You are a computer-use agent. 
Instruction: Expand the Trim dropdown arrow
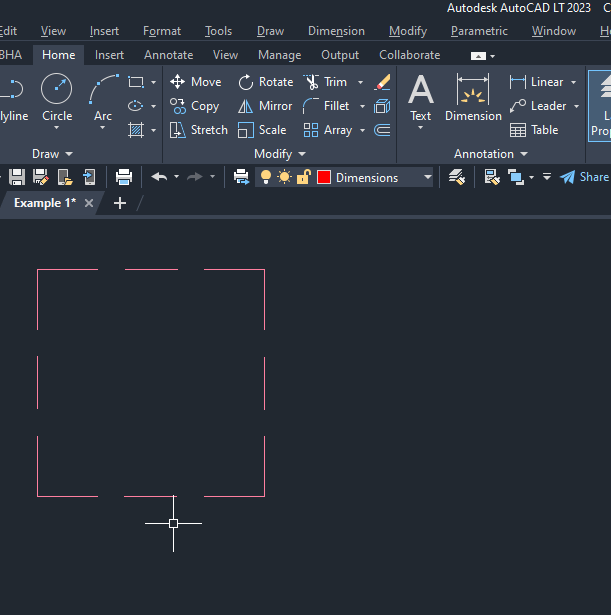point(360,82)
